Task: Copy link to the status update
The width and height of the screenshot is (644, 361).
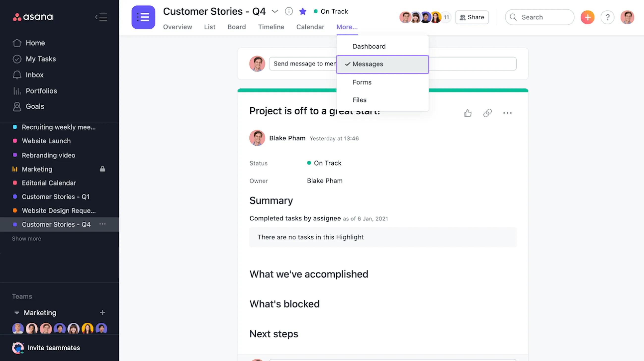Action: coord(487,113)
